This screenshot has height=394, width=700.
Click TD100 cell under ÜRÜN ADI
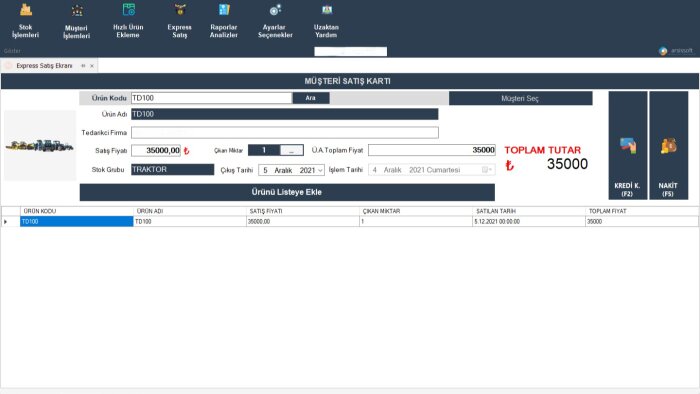pyautogui.click(x=190, y=222)
